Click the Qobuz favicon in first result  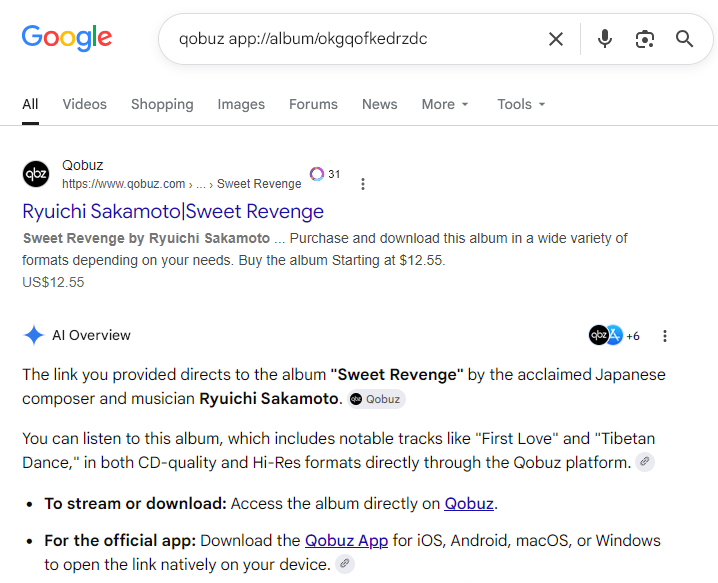[36, 174]
